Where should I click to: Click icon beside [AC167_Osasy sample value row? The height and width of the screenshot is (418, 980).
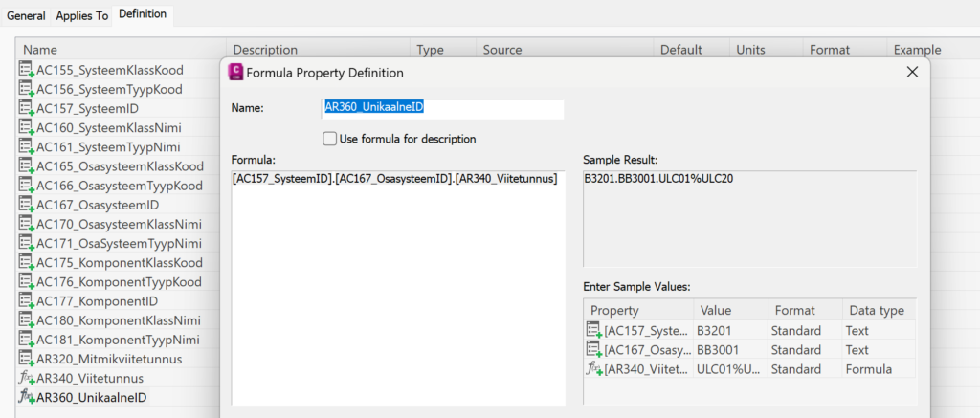coord(593,350)
